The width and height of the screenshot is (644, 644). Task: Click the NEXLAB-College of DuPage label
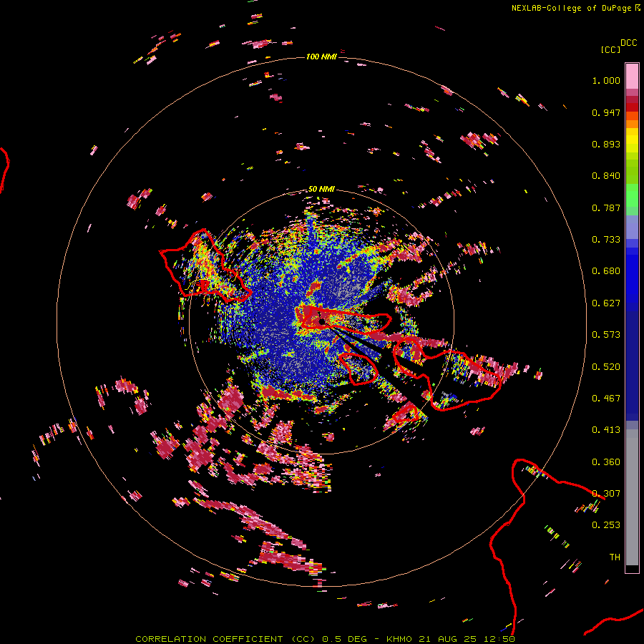[571, 8]
